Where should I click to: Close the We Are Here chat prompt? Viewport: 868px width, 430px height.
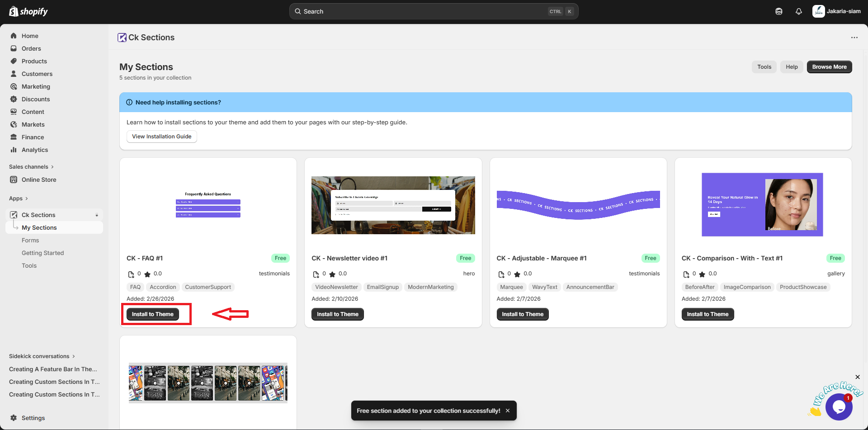(857, 377)
